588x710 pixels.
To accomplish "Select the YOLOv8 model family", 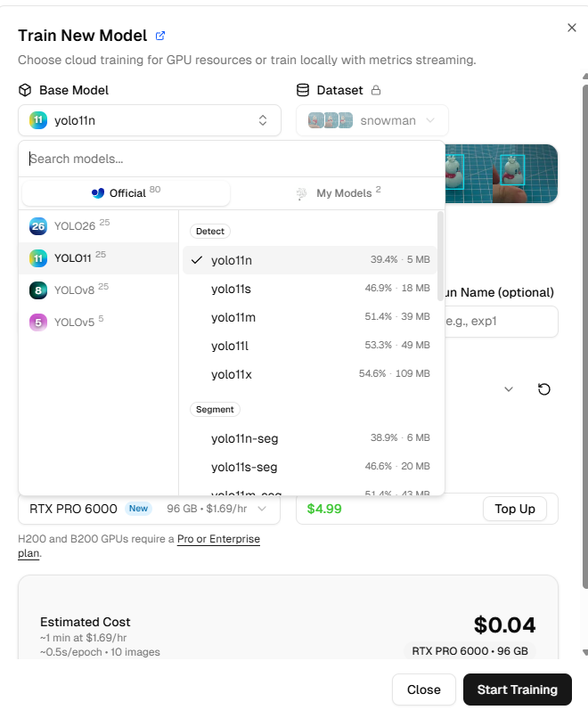I will coord(98,290).
